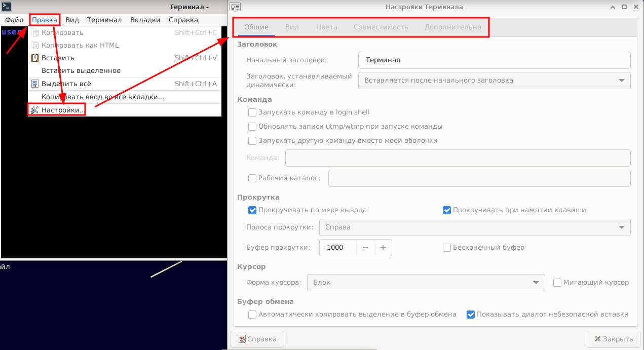The image size is (644, 350).
Task: Open Настройки... from the Edit menu
Action: [x=125, y=110]
